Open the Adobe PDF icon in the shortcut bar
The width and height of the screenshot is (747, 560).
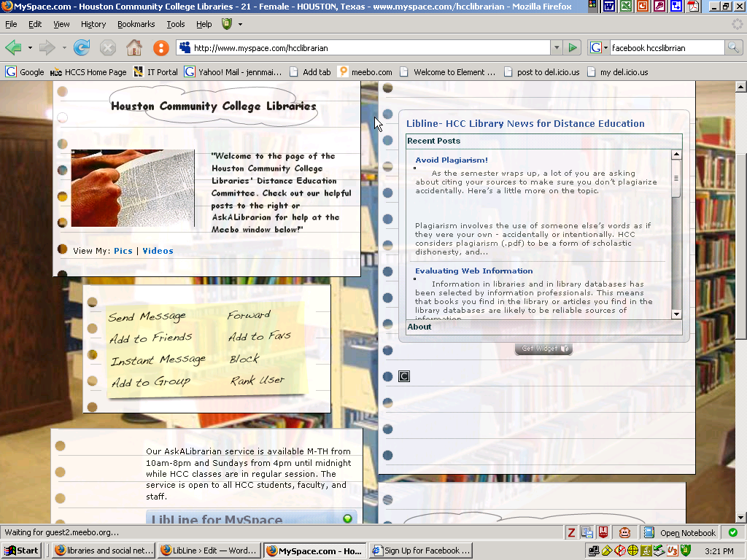click(693, 6)
